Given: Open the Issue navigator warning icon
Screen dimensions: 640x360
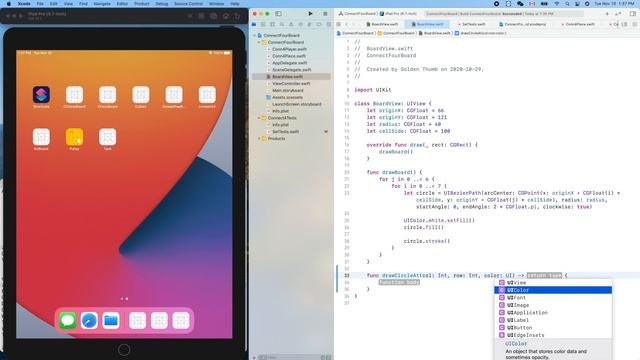Looking at the screenshot, I should point(291,24).
